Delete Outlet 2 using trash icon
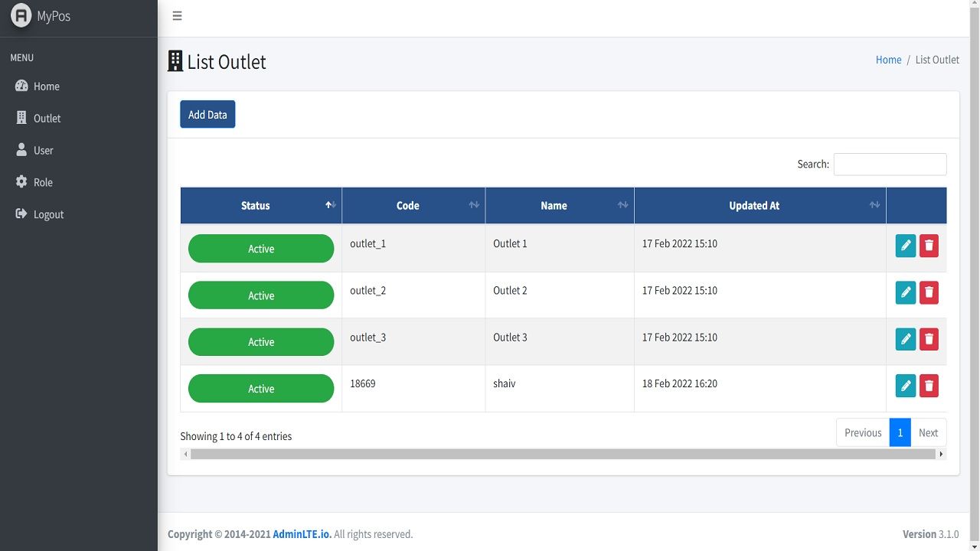980x551 pixels. [x=929, y=292]
